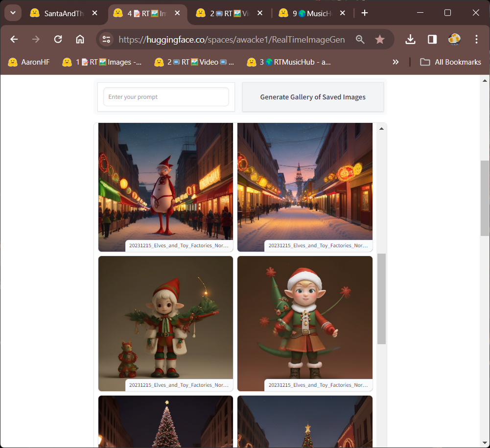The width and height of the screenshot is (490, 448).
Task: Switch to the SantaAndTh tab
Action: [x=58, y=13]
